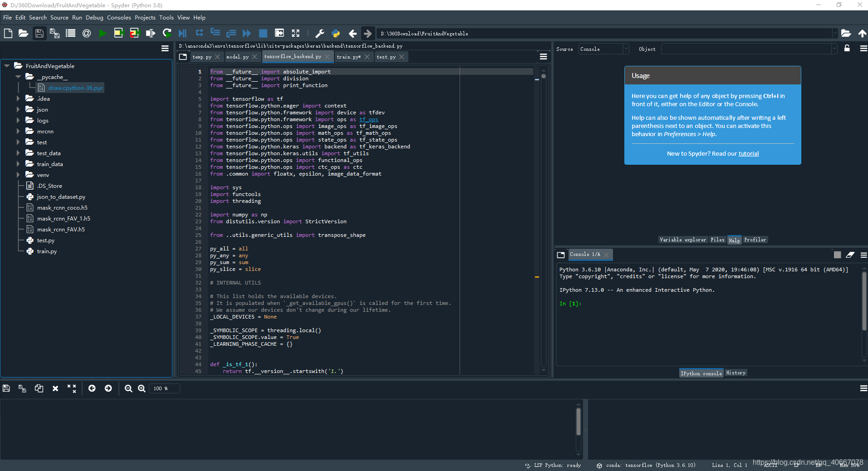This screenshot has width=868, height=471.
Task: Expand the mrcnn folder
Action: click(x=18, y=131)
